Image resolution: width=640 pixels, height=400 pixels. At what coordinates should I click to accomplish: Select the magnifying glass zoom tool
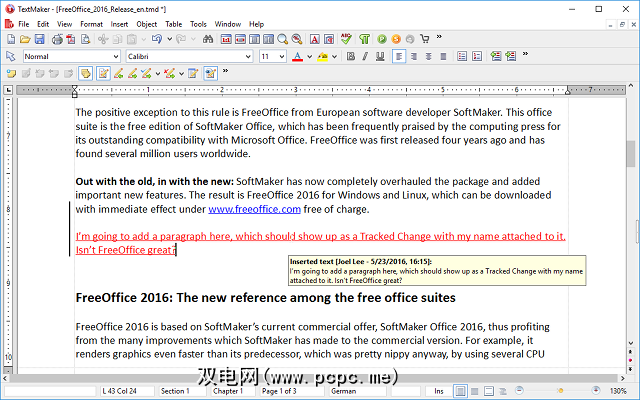(x=282, y=39)
